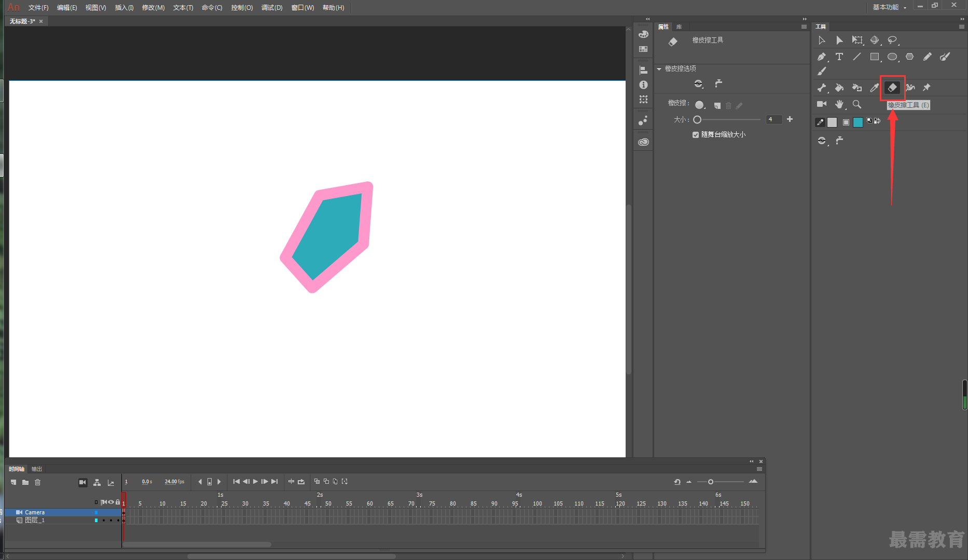The width and height of the screenshot is (968, 560).
Task: Select the Rectangle tool
Action: 875,57
